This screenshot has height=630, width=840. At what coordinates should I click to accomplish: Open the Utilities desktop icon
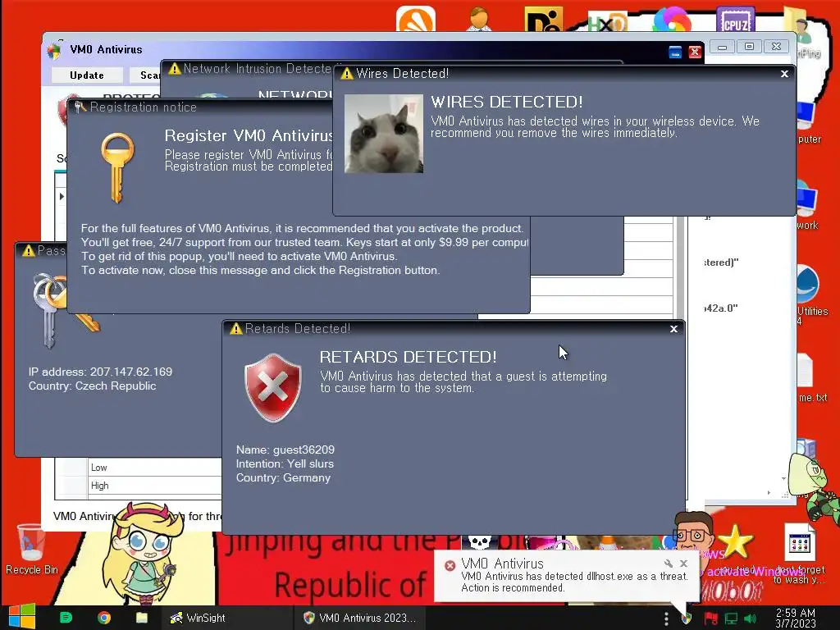click(x=810, y=294)
